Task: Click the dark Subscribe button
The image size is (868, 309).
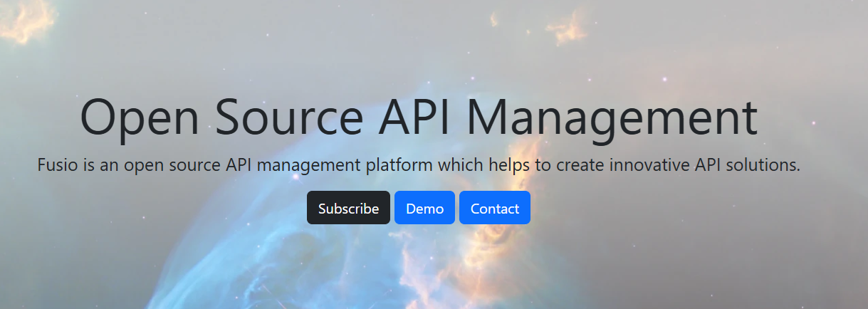Action: (x=348, y=208)
